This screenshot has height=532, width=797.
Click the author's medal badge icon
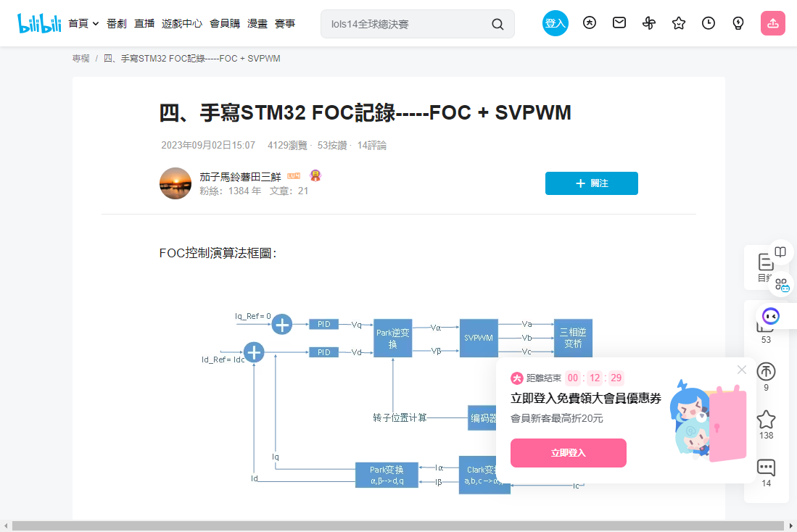click(x=315, y=176)
